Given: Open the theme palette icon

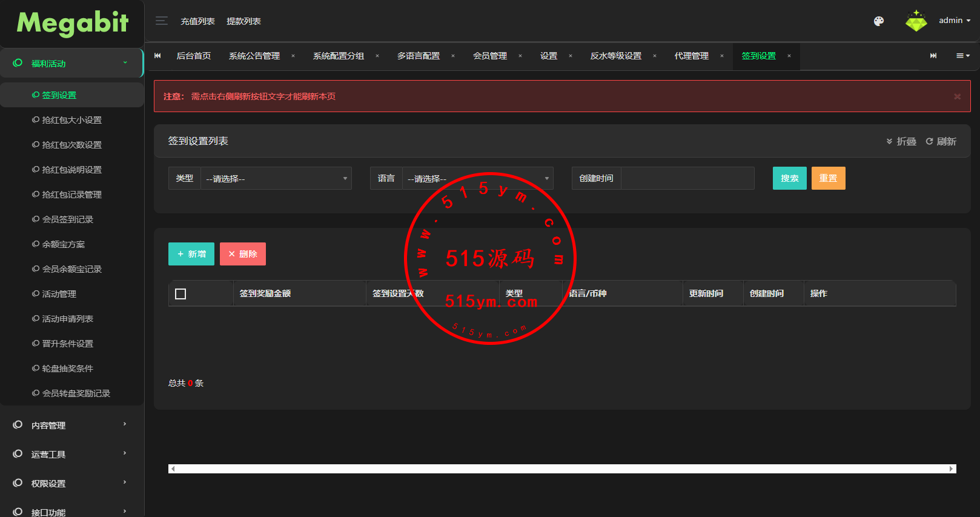Looking at the screenshot, I should [x=878, y=21].
